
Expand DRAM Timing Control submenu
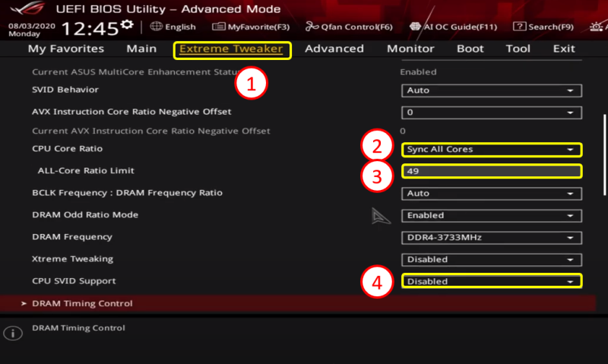pos(298,303)
